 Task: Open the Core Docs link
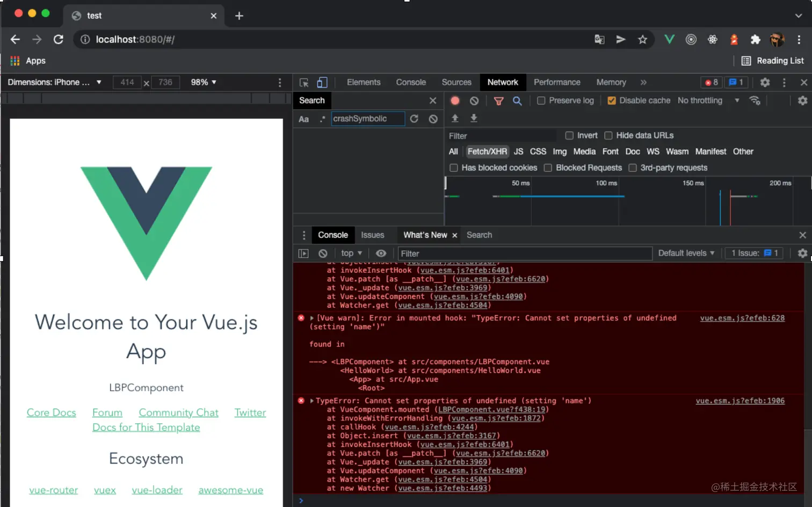click(52, 412)
